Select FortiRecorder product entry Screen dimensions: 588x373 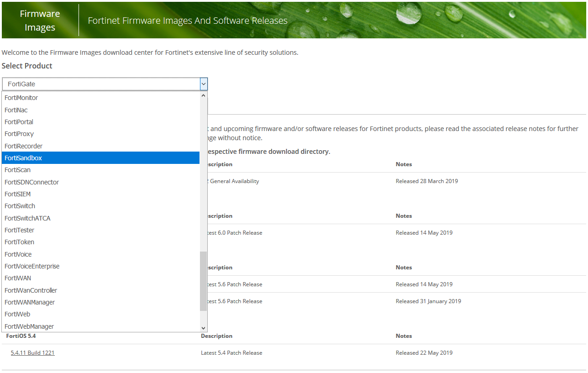coord(23,146)
